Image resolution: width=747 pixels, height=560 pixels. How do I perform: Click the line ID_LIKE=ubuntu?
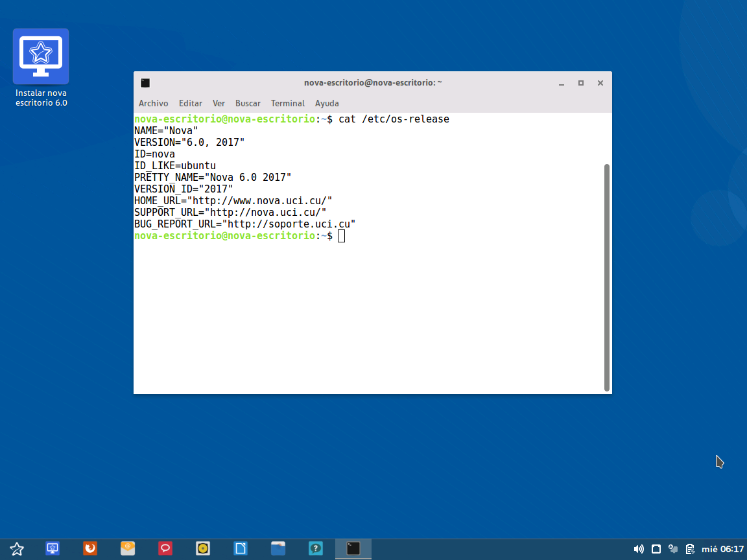175,166
